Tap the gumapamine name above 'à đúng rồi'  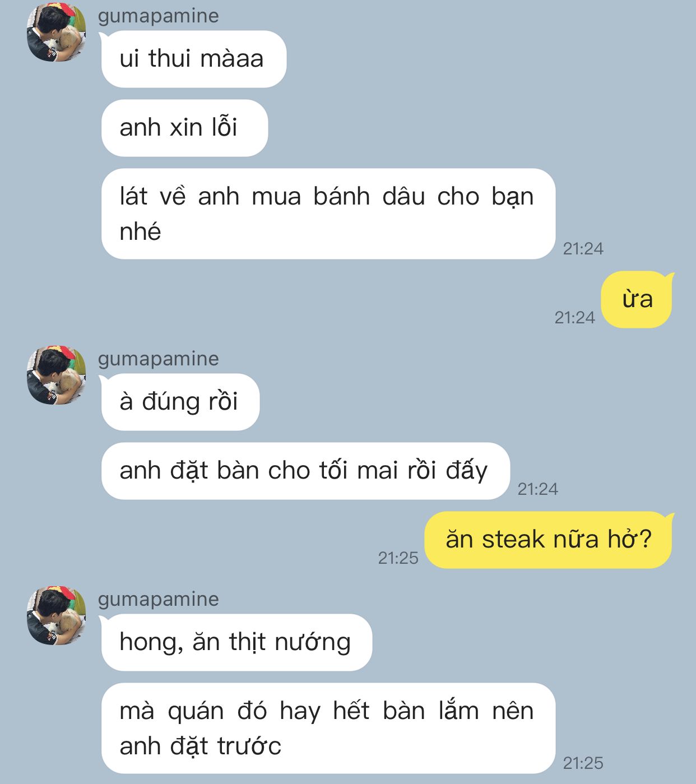pos(159,359)
